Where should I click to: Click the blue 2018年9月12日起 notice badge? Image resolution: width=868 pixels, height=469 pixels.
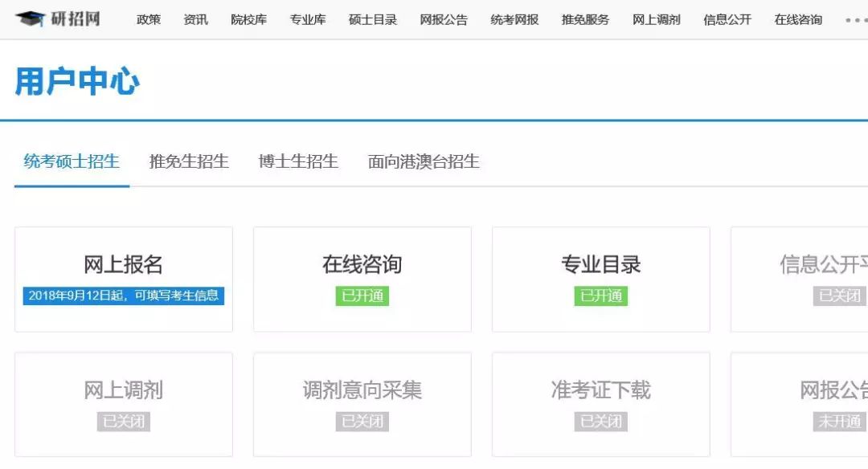[x=124, y=296]
